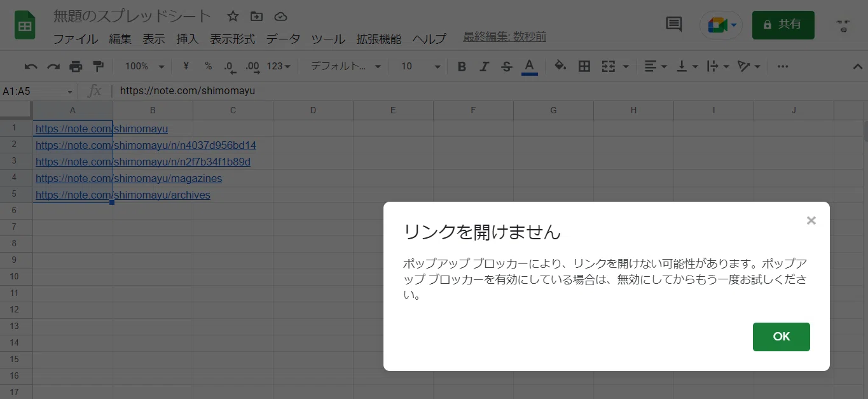Check the cloud save status icon
868x399 pixels.
click(x=280, y=17)
